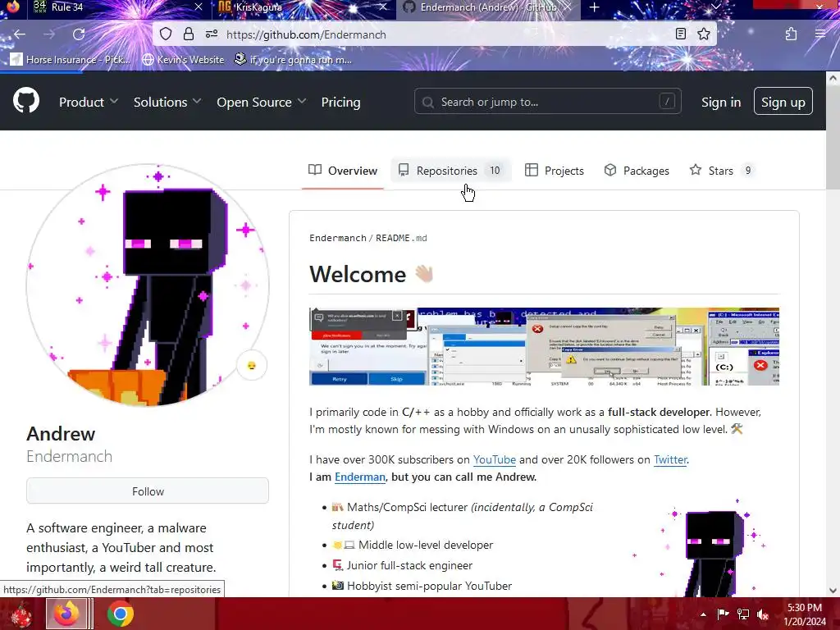Switch to the KrisKagura tab

coord(303,7)
